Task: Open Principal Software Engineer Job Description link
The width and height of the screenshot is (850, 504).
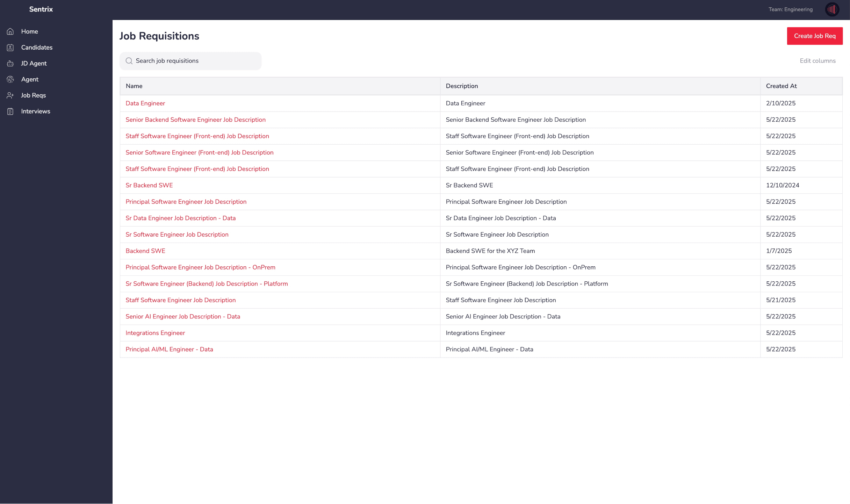Action: coord(186,202)
